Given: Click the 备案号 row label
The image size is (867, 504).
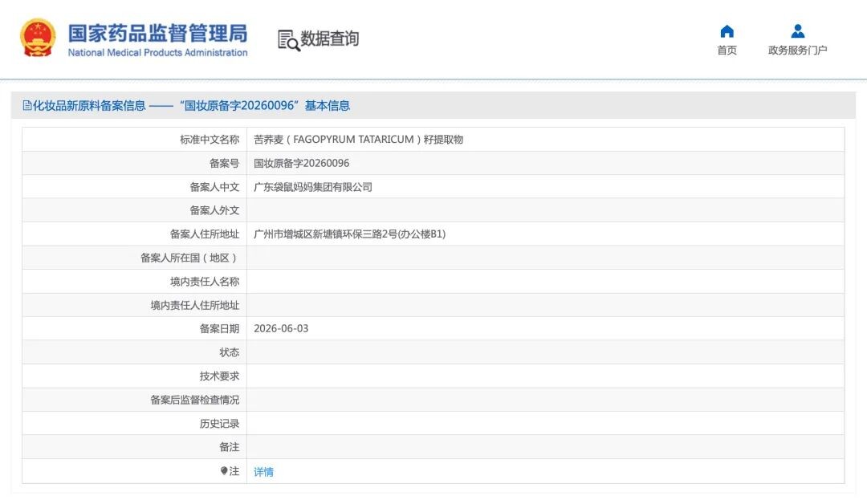Looking at the screenshot, I should [225, 163].
